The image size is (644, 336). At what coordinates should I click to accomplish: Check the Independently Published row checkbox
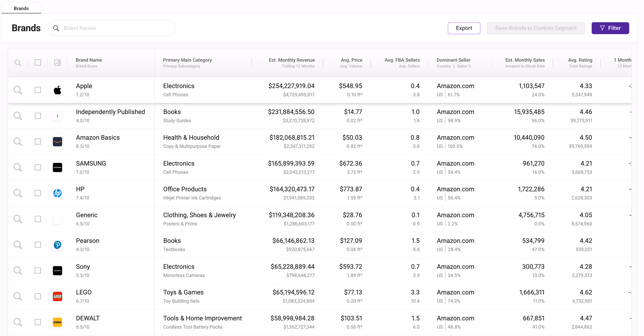pyautogui.click(x=38, y=116)
